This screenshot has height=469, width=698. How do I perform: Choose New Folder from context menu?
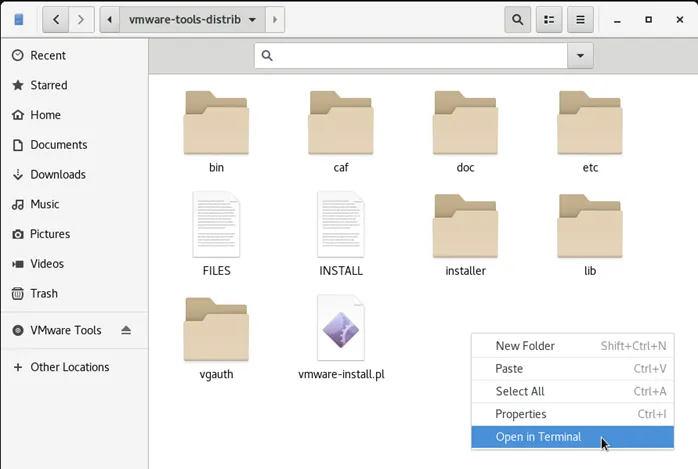coord(572,346)
